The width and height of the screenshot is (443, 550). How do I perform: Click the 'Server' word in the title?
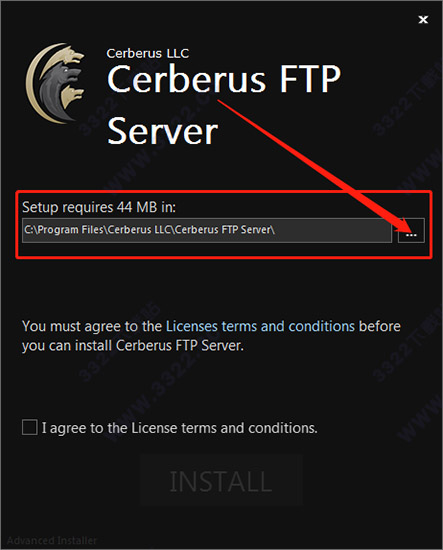coord(162,132)
